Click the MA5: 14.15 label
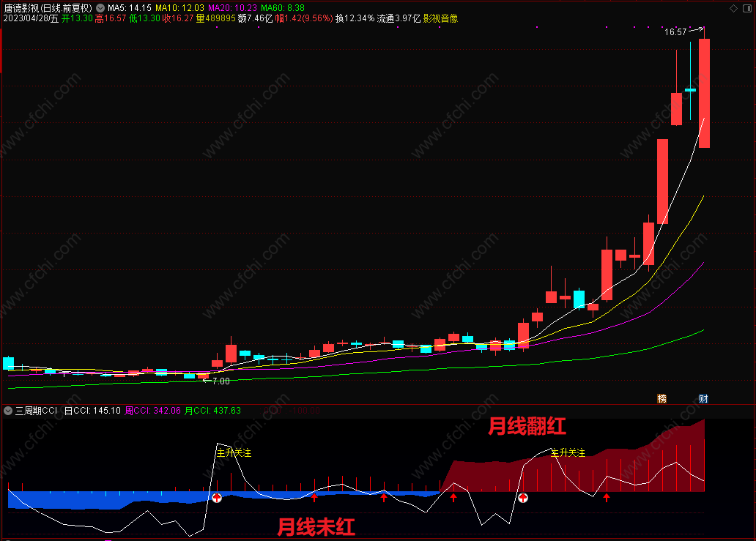The width and height of the screenshot is (756, 541). pos(129,8)
